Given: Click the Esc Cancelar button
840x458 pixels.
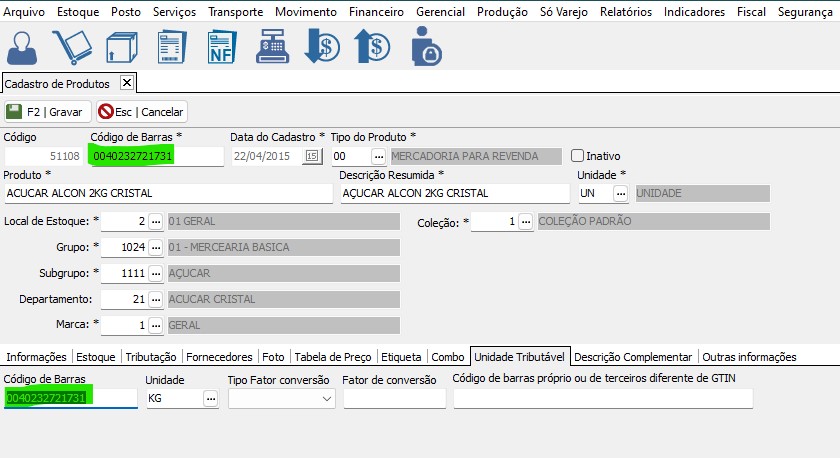Looking at the screenshot, I should (x=142, y=111).
